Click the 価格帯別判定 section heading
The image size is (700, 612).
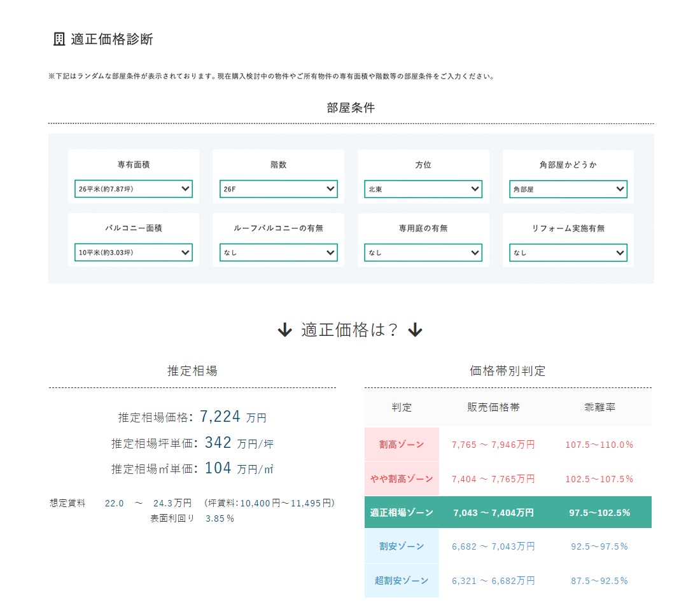(508, 370)
